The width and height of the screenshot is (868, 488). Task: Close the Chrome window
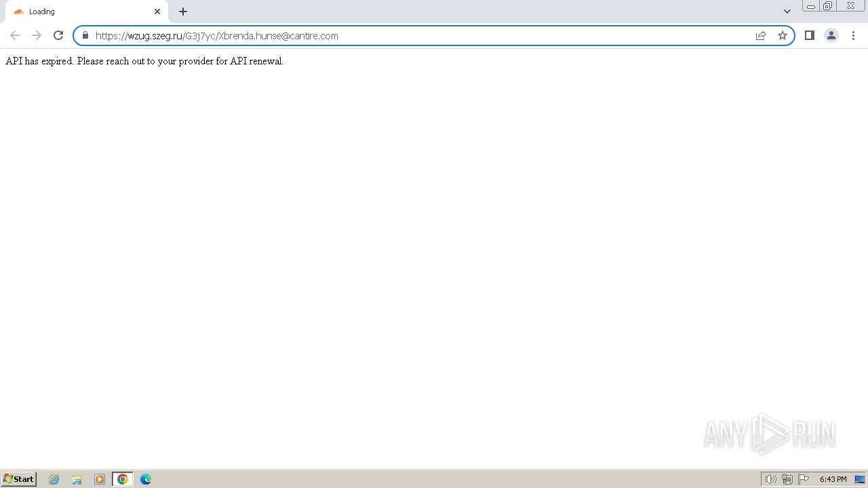tap(850, 6)
